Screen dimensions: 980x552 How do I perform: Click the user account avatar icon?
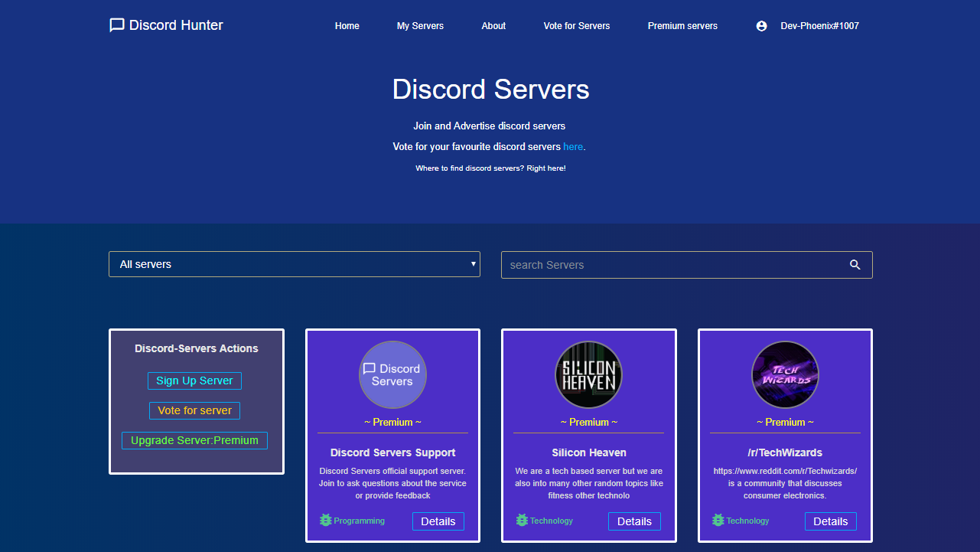761,26
